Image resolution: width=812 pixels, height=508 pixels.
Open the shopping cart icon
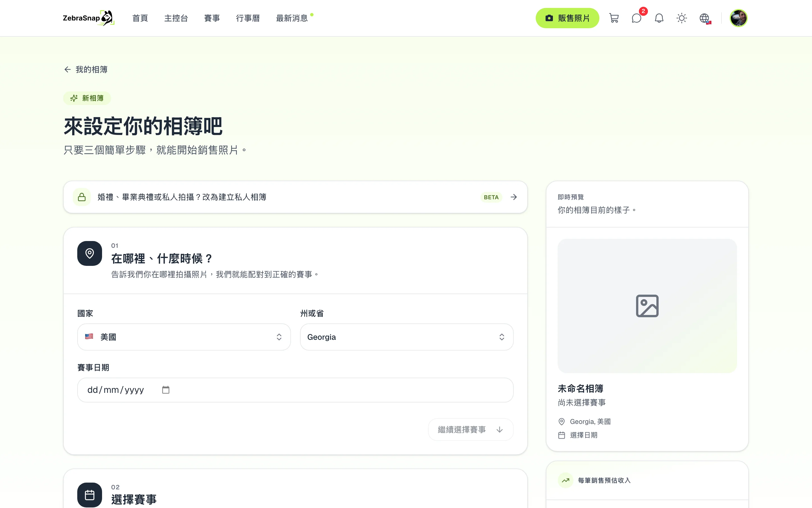[x=614, y=18]
